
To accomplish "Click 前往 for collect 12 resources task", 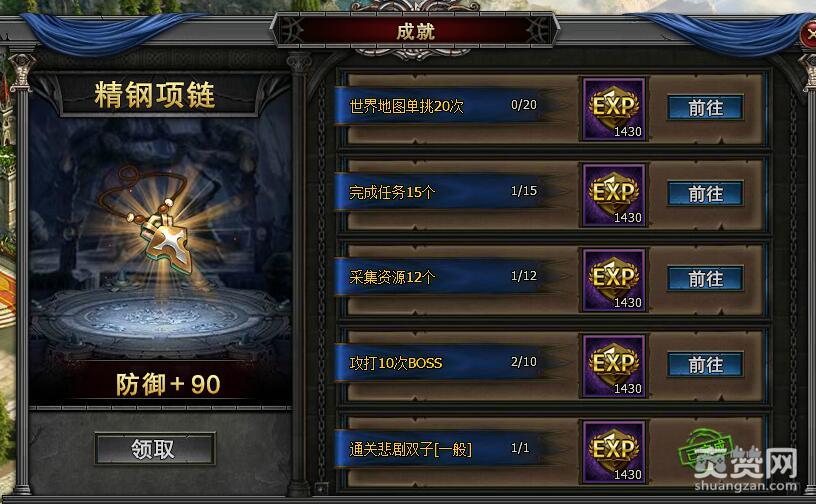I will pos(705,279).
